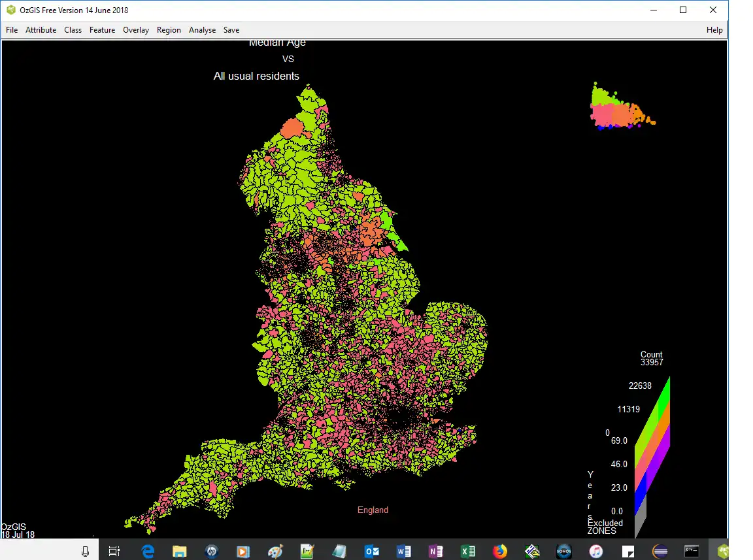Open the Sonos app in taskbar

pos(564,551)
